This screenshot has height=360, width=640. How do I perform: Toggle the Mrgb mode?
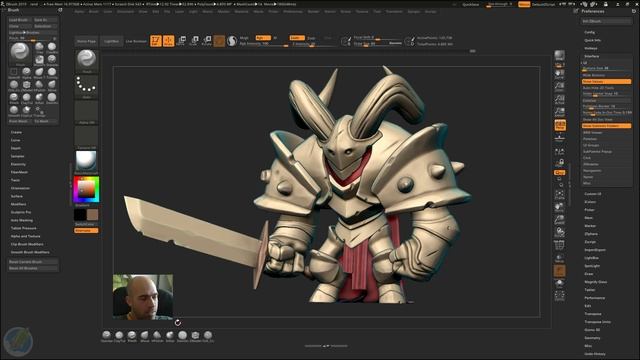[244, 38]
